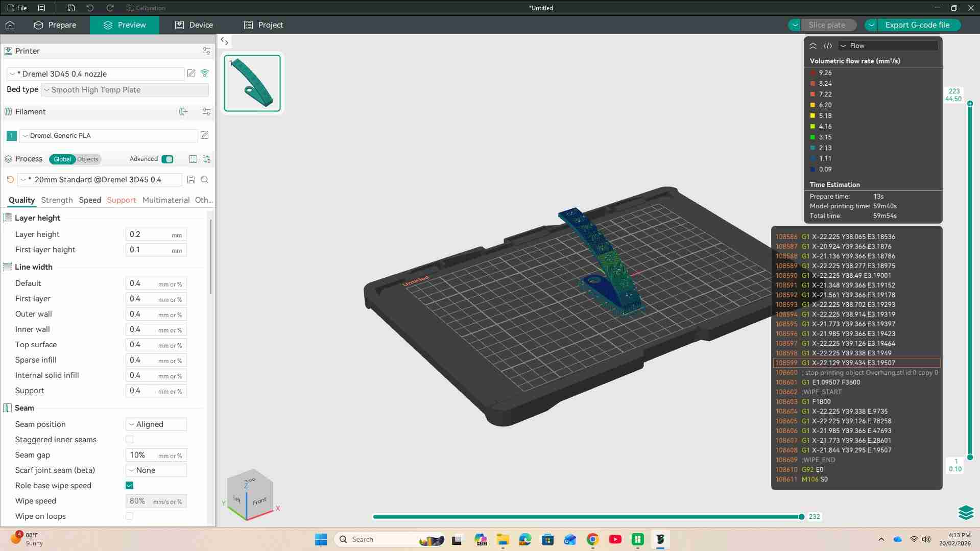Launch Google Chrome from the taskbar
Screen dimensions: 980x551
(592, 540)
